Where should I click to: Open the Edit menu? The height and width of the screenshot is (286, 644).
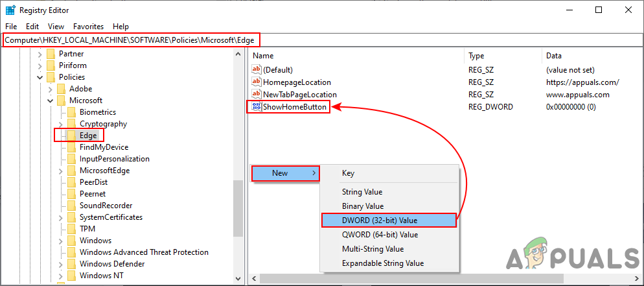(x=32, y=27)
